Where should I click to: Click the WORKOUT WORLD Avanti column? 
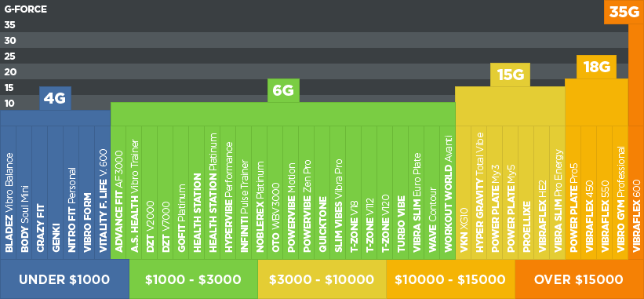[448, 192]
